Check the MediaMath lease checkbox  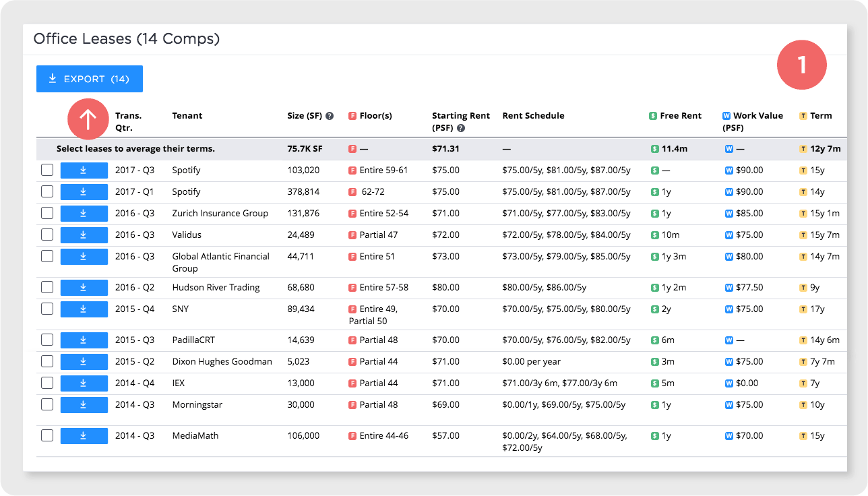click(x=46, y=435)
